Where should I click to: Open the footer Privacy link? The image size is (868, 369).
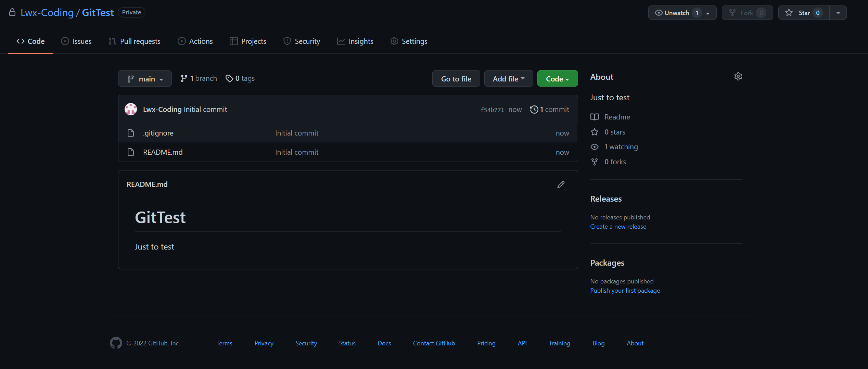tap(264, 343)
